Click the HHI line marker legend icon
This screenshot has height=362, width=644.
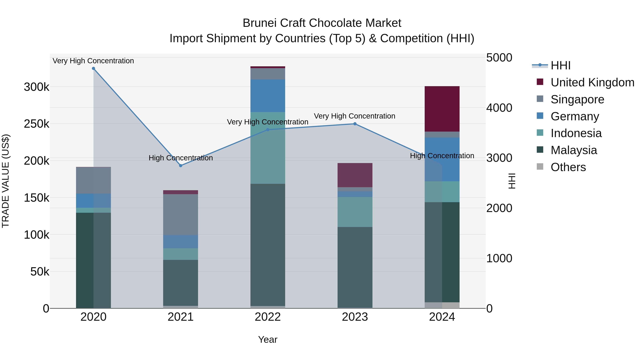(540, 65)
